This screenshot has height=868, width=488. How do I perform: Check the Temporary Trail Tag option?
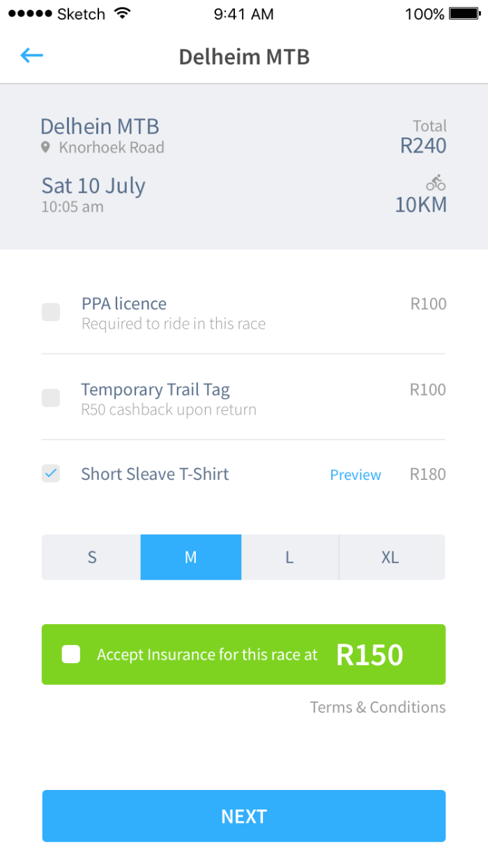(x=51, y=398)
